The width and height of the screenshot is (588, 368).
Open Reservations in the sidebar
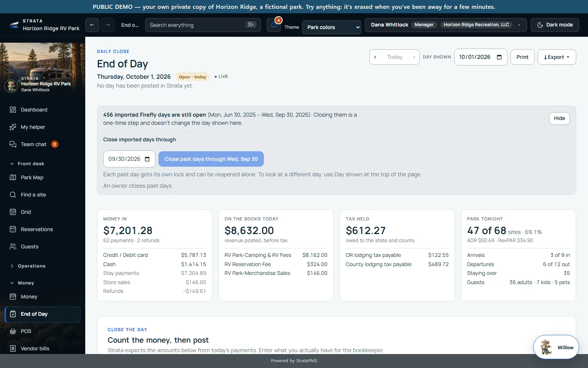pyautogui.click(x=43, y=229)
